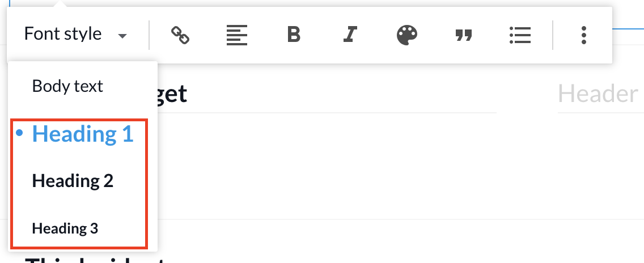Viewport: 644px width, 263px height.
Task: Apply block quote formatting
Action: tap(464, 36)
